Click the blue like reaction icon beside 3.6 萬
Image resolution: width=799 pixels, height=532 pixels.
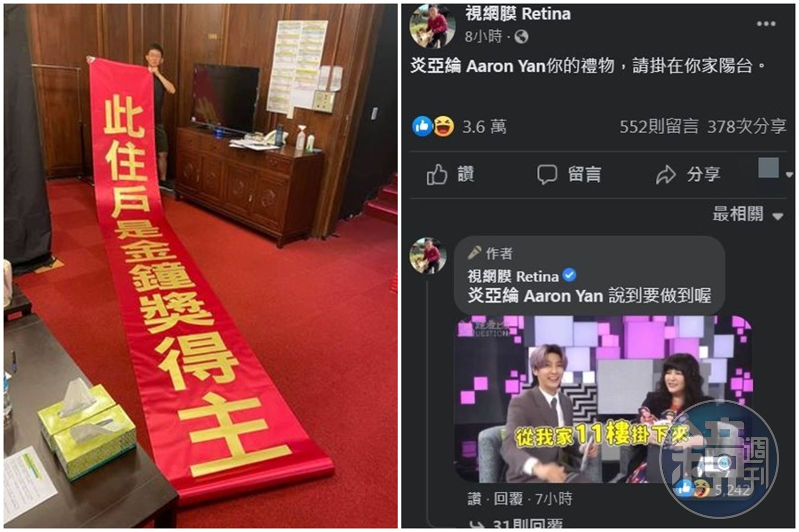tap(422, 126)
